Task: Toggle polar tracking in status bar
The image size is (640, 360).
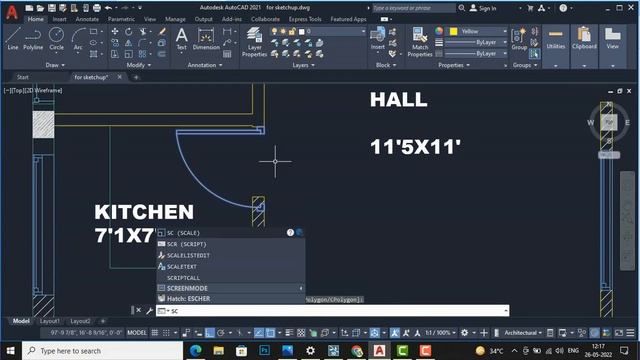Action: click(x=221, y=333)
